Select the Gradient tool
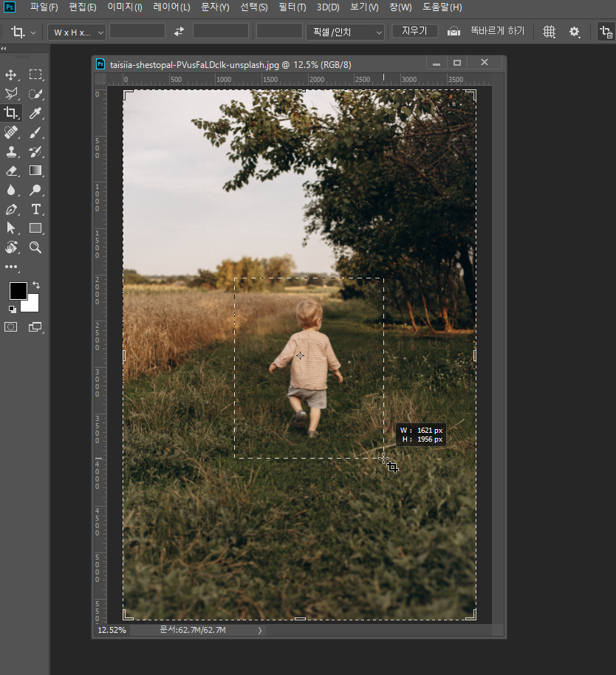This screenshot has width=616, height=675. click(x=35, y=171)
